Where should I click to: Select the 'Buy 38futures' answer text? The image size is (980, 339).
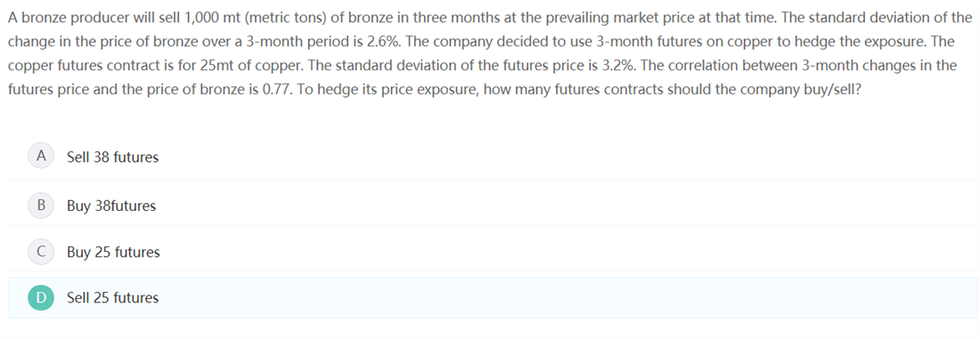[x=111, y=206]
